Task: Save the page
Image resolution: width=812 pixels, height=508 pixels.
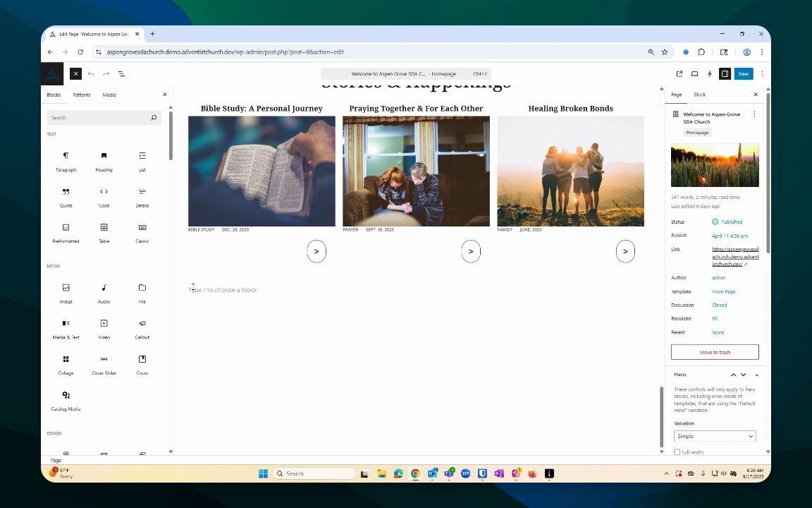Action: pos(743,74)
